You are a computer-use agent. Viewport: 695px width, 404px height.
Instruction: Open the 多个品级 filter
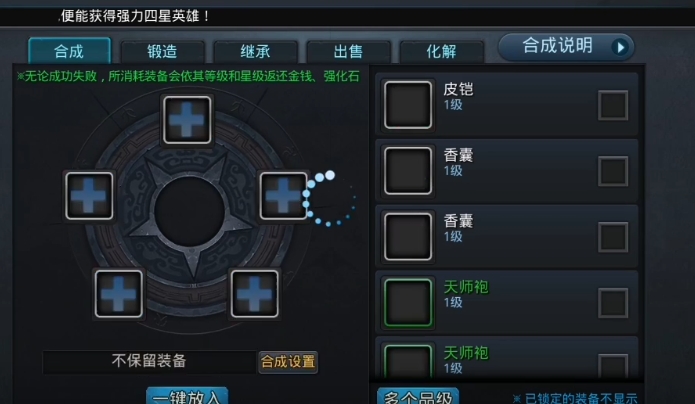tap(418, 396)
